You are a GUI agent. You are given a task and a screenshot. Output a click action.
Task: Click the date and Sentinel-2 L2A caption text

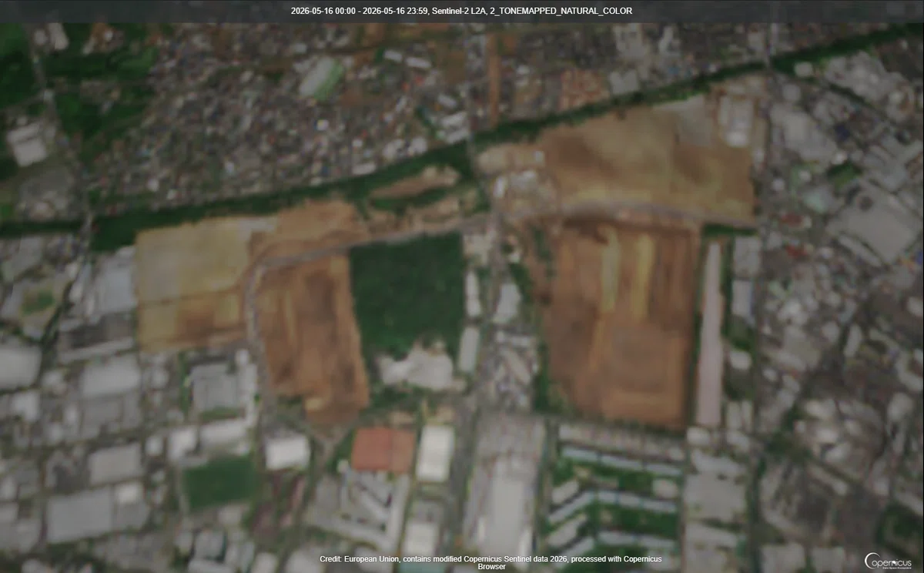[x=462, y=11]
